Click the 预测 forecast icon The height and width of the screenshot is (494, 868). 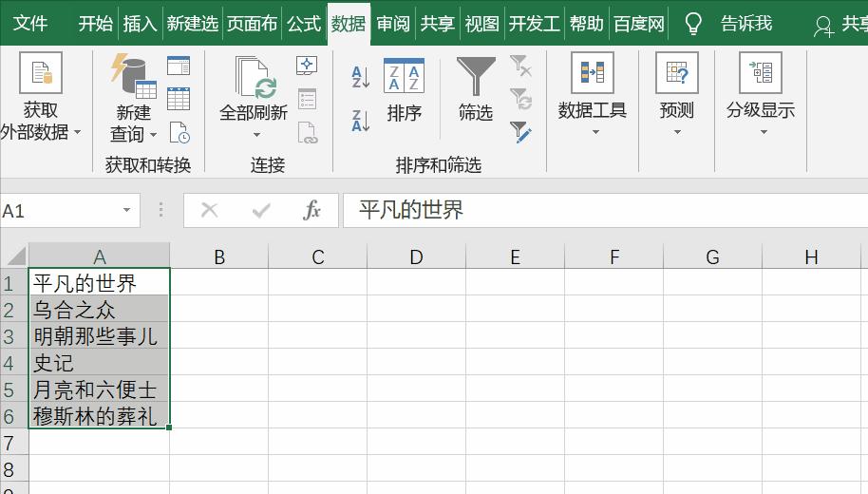coord(676,72)
